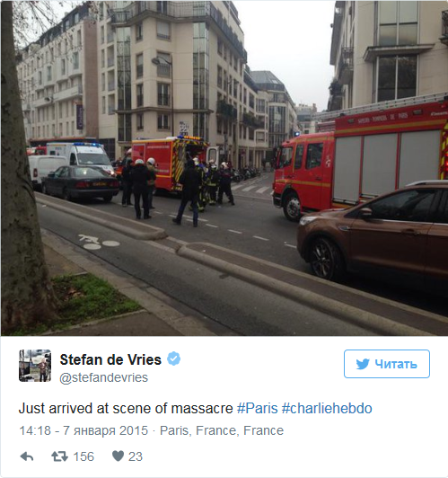Like the tweet with heart icon

(118, 456)
